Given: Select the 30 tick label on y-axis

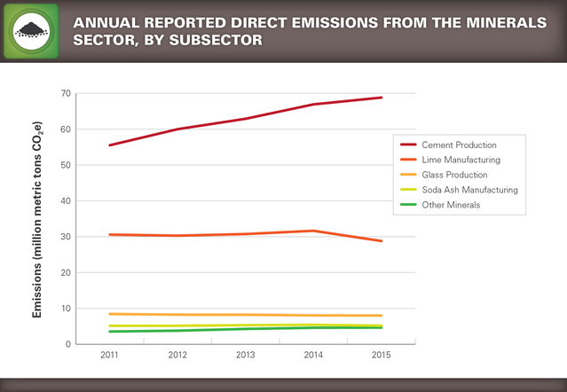Looking at the screenshot, I should coord(65,237).
